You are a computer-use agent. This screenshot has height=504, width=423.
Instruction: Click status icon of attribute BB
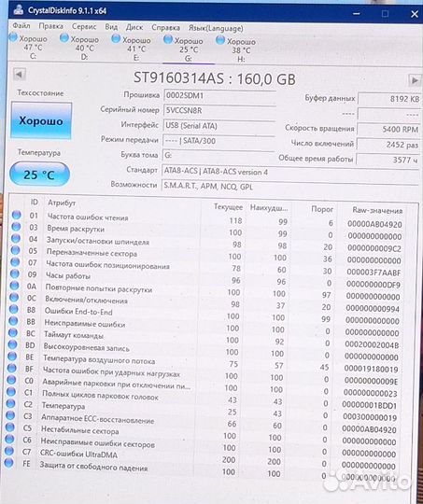pyautogui.click(x=13, y=321)
